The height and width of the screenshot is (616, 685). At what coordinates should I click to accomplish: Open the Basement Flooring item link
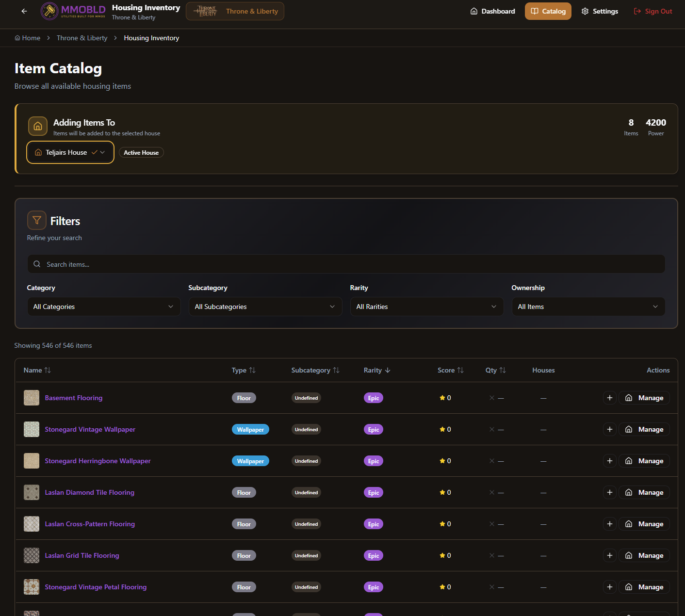click(74, 398)
